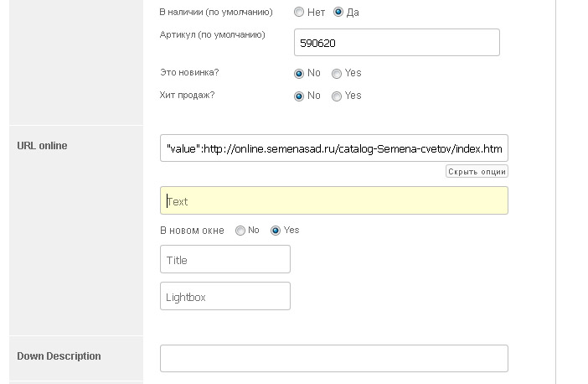Image resolution: width=588 pixels, height=384 pixels.
Task: Choose Yes for Хит продаж
Action: [x=337, y=96]
